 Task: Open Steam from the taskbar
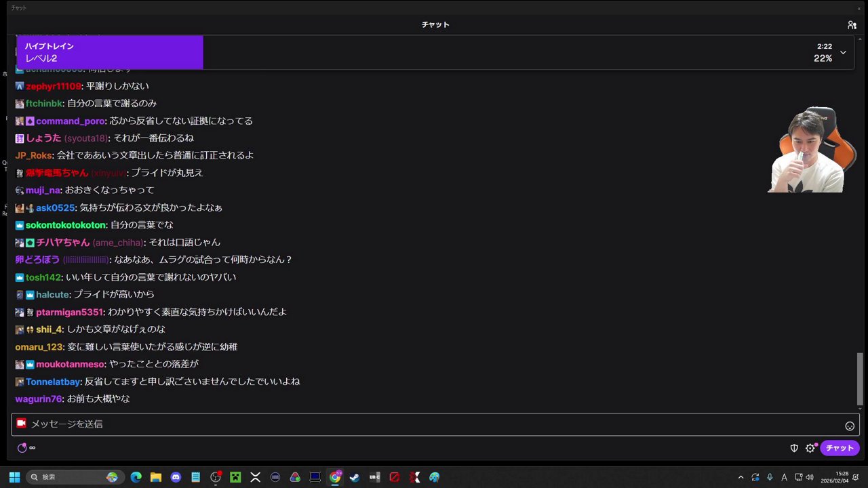(x=355, y=477)
